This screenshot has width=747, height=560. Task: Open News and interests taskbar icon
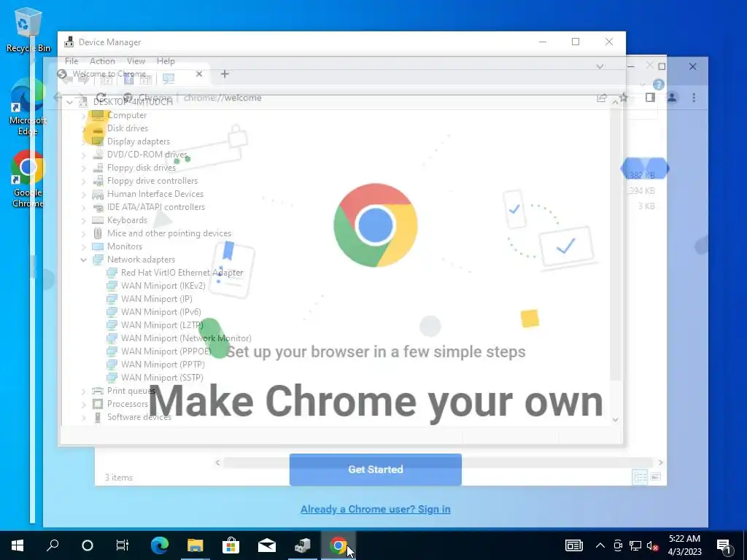coord(574,545)
